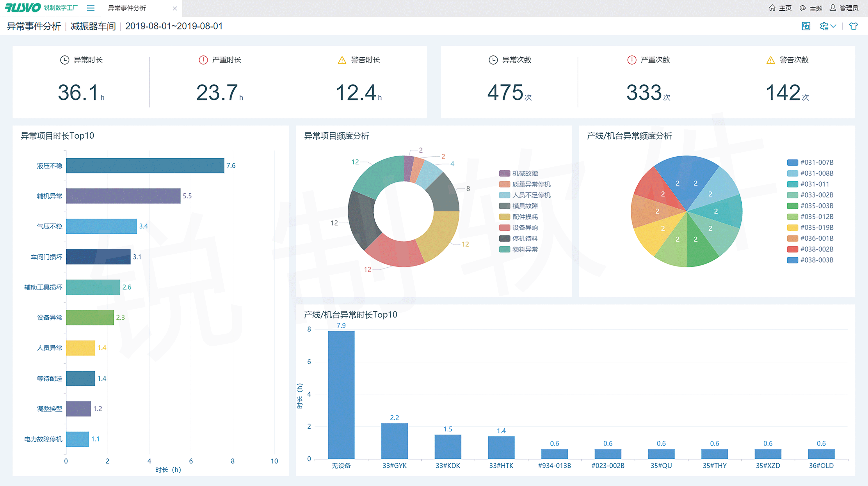Close the 异常事件分析 tab
868x486 pixels.
pyautogui.click(x=174, y=8)
